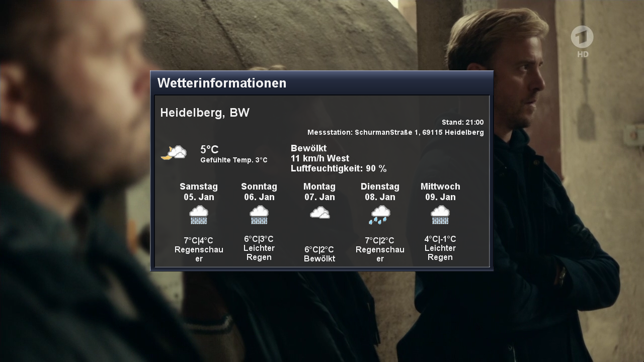Click the Wetterinformationen title bar
Screen dimensions: 644x362
[321, 83]
